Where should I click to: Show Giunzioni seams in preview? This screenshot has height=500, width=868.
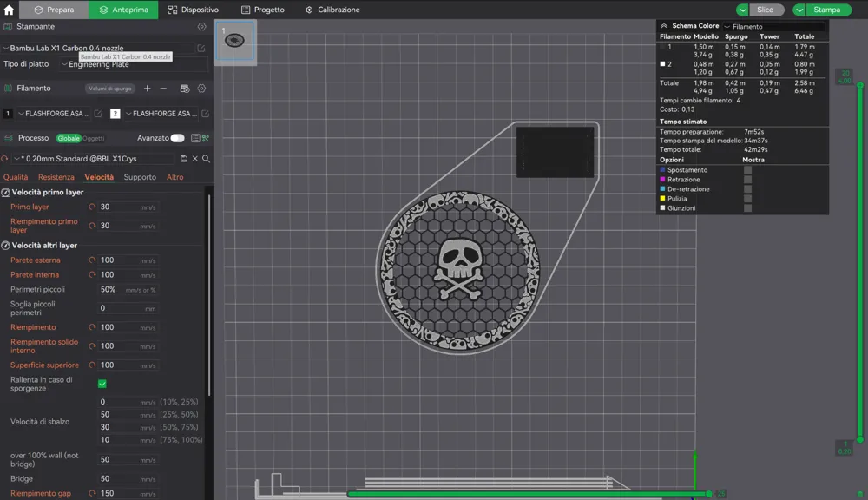pos(747,208)
